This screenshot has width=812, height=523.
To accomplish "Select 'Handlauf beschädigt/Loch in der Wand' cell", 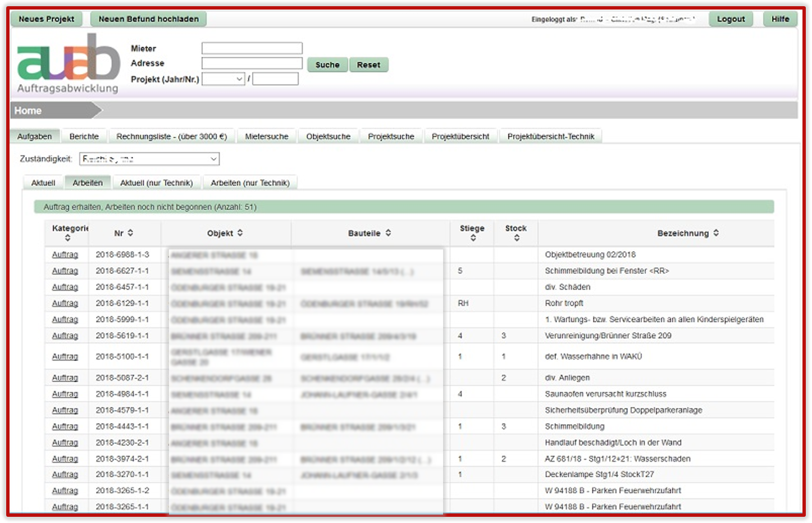I will pos(613,444).
